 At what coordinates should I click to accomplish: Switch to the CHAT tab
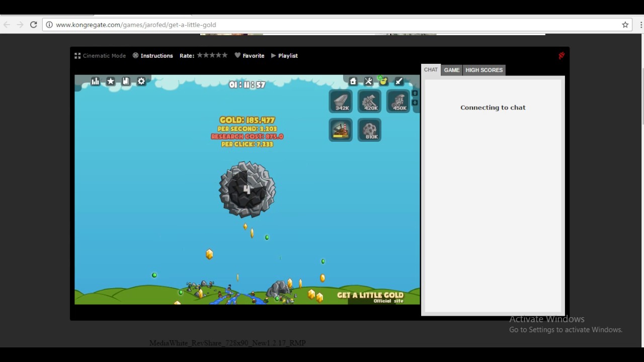pos(431,70)
